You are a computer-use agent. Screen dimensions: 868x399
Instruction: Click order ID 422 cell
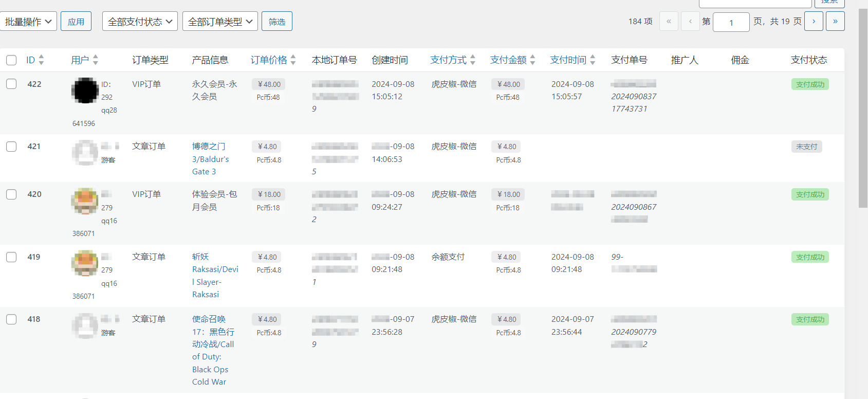click(x=34, y=84)
